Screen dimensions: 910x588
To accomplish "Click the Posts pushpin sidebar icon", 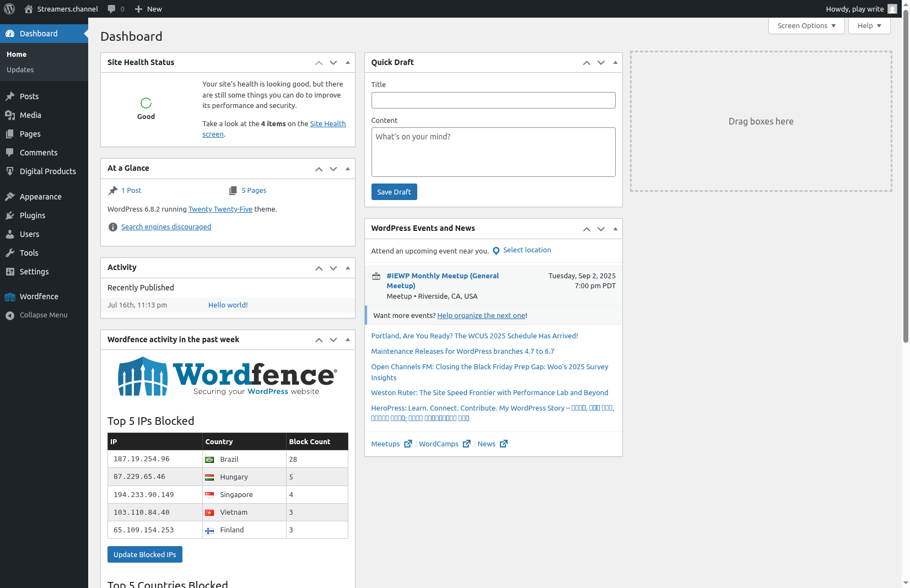I will click(x=10, y=96).
